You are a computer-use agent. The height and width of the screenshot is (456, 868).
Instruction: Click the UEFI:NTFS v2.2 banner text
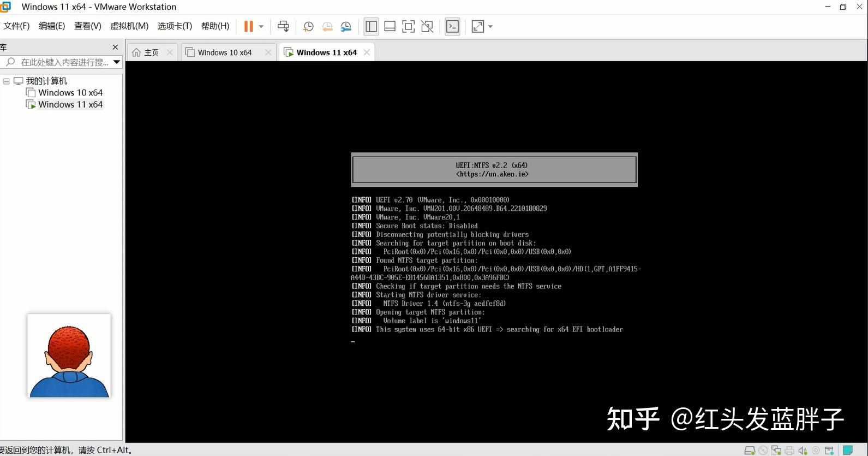pyautogui.click(x=492, y=165)
